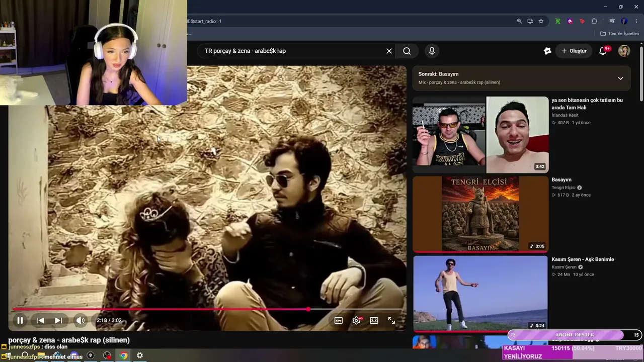The width and height of the screenshot is (644, 362).
Task: Open the YouTube account avatar menu
Action: (624, 51)
